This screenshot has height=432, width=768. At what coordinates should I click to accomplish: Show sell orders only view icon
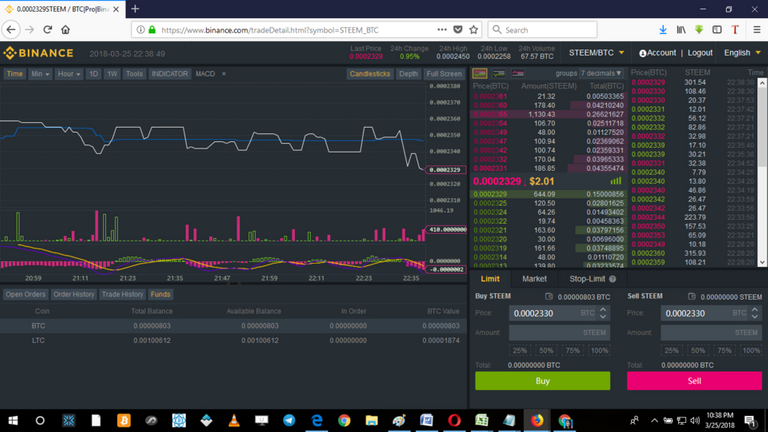pyautogui.click(x=518, y=73)
